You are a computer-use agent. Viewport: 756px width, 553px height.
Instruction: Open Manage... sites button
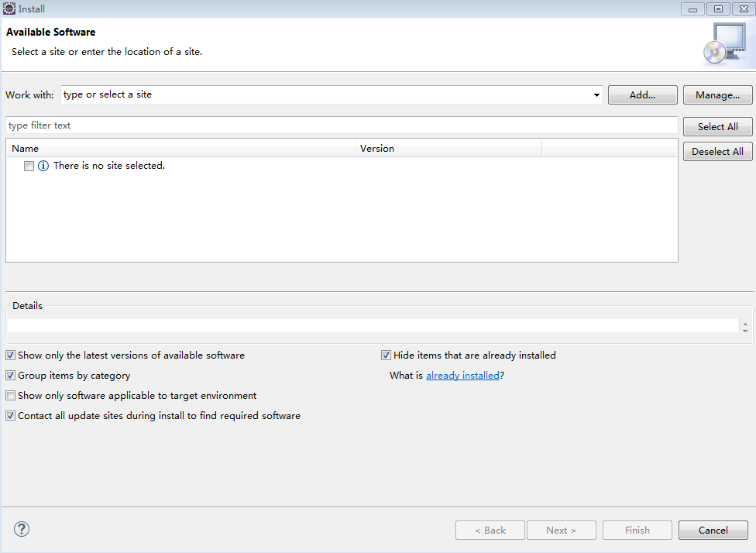coord(717,95)
